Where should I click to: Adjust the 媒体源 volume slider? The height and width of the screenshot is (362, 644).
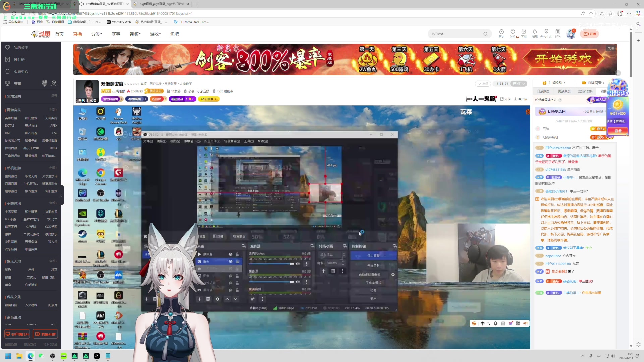(272, 282)
